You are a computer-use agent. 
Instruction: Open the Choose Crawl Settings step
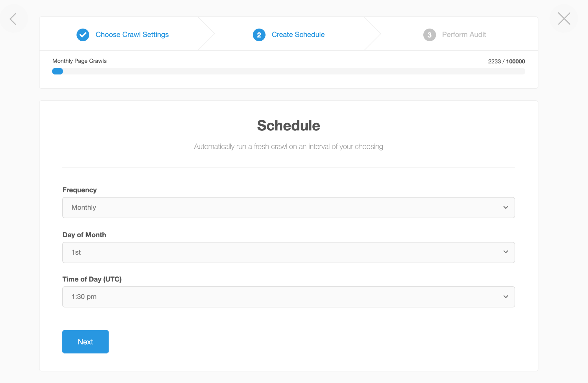pyautogui.click(x=132, y=34)
